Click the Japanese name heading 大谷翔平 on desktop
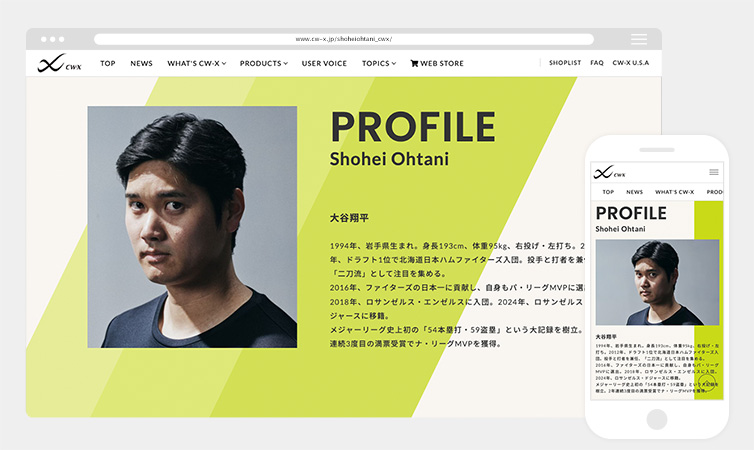The width and height of the screenshot is (754, 450). click(349, 218)
